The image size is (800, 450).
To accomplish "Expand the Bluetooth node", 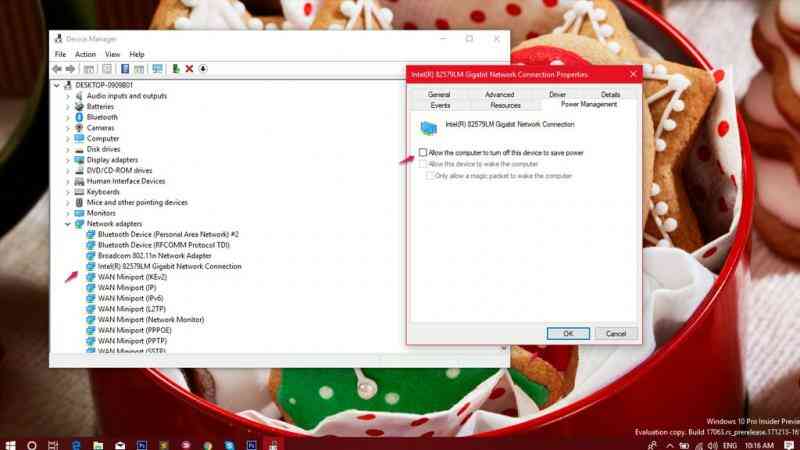I will 68,117.
